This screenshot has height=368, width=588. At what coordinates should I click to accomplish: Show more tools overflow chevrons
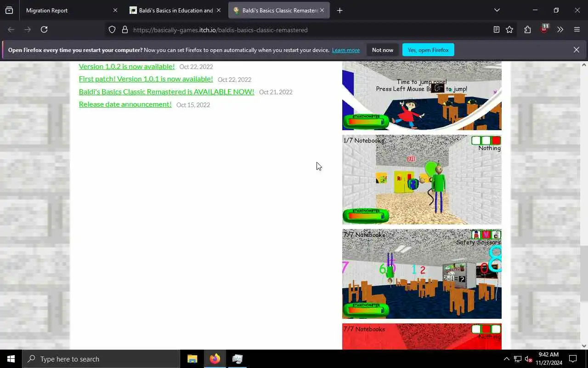[x=560, y=29]
